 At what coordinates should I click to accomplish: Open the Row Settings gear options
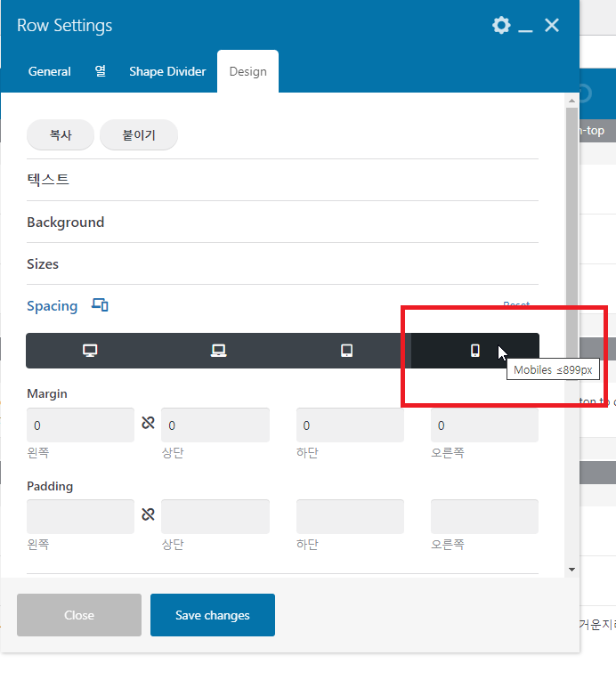pyautogui.click(x=501, y=26)
